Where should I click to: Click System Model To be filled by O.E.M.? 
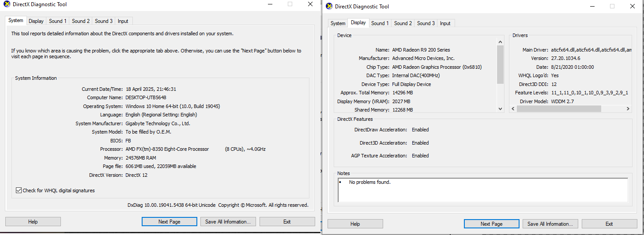click(148, 132)
